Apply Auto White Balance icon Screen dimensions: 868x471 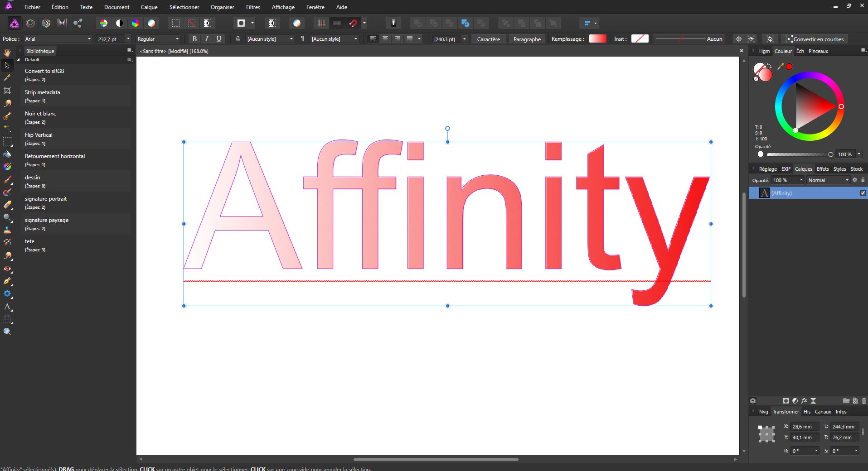pyautogui.click(x=151, y=23)
